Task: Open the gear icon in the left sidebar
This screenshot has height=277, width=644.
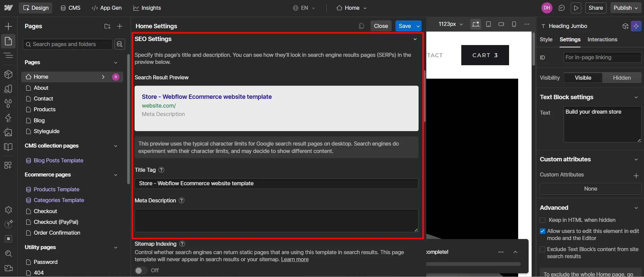Action: click(8, 210)
